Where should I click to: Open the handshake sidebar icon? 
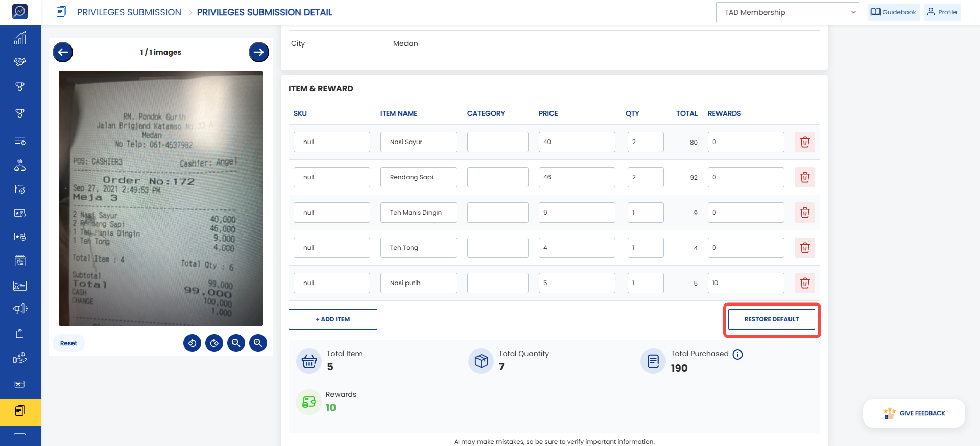point(20,62)
